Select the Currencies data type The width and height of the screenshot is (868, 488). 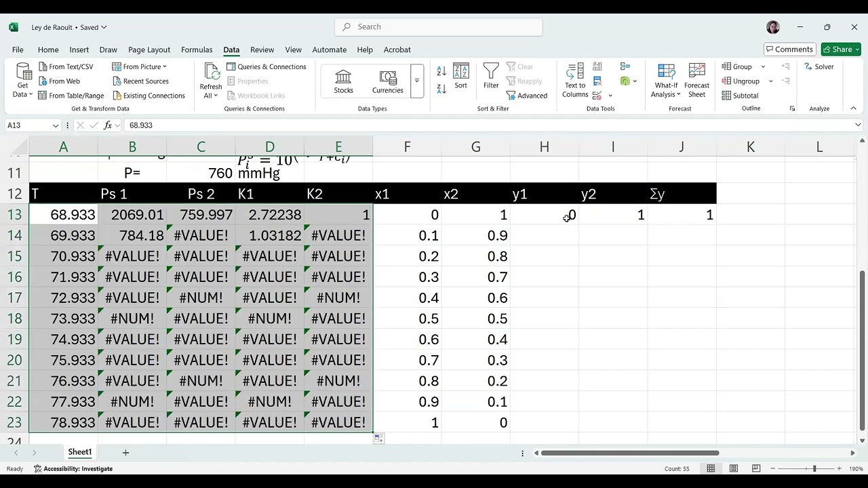[x=387, y=81]
